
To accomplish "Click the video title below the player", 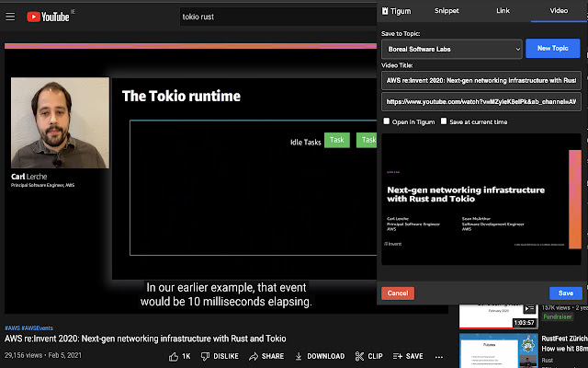I will click(145, 339).
